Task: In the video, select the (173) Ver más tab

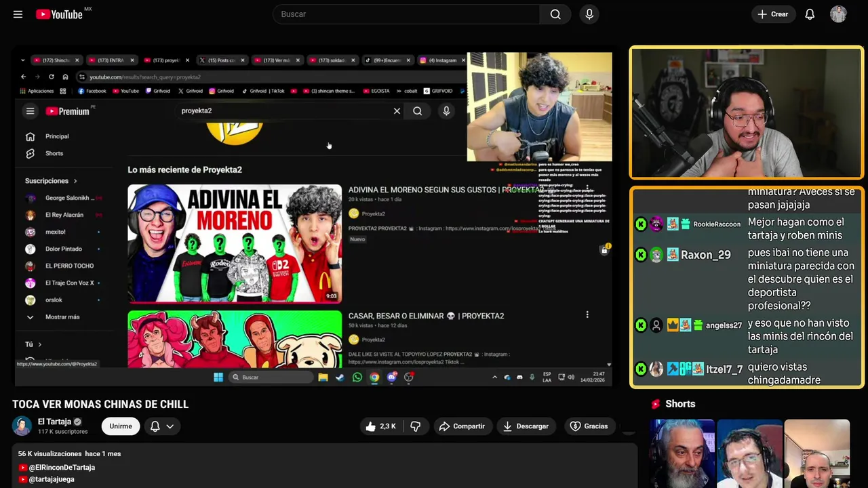Action: (x=277, y=60)
